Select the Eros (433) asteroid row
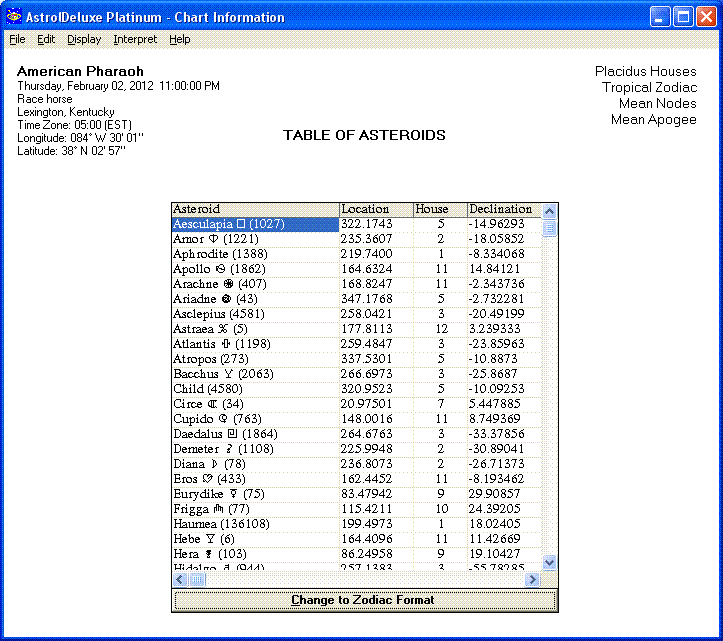 click(255, 479)
